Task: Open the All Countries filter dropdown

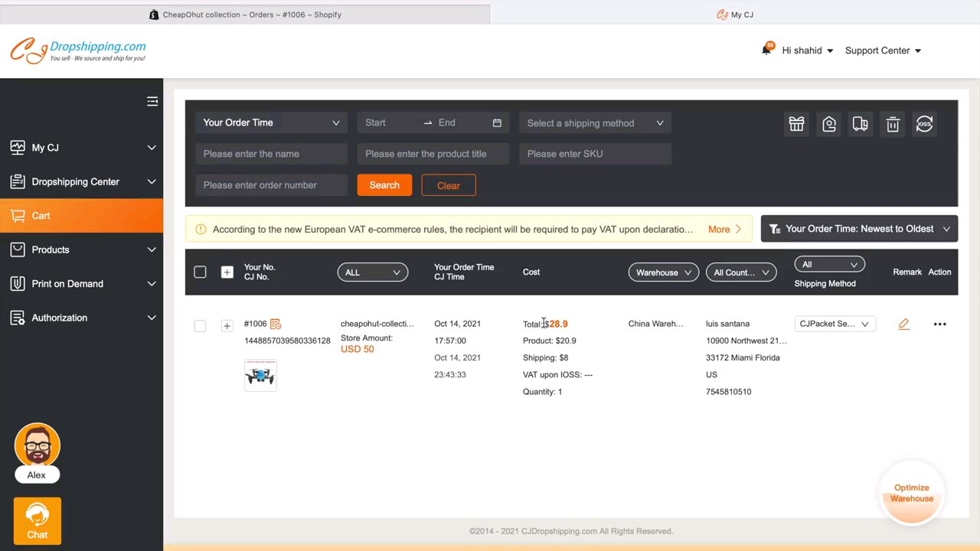Action: (x=741, y=272)
